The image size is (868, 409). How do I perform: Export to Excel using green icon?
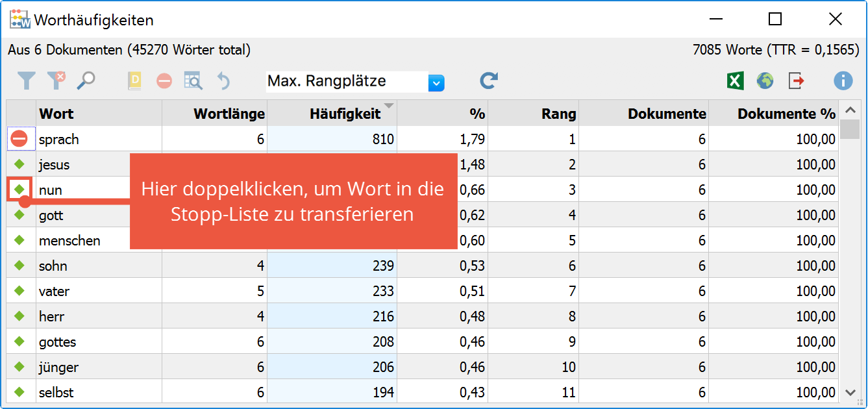coord(734,81)
